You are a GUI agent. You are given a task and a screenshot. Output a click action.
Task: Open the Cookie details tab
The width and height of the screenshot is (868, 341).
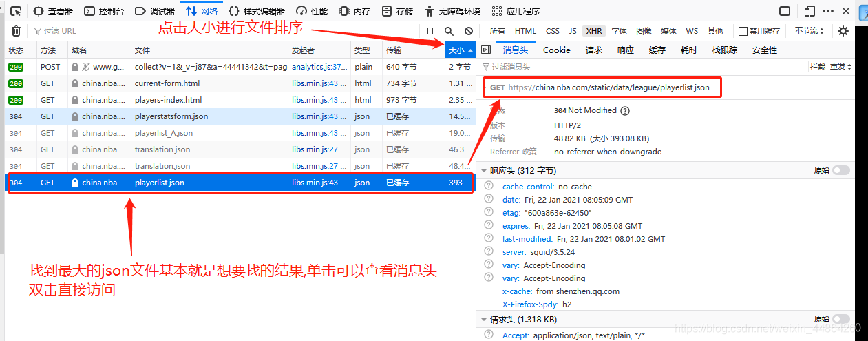point(557,50)
